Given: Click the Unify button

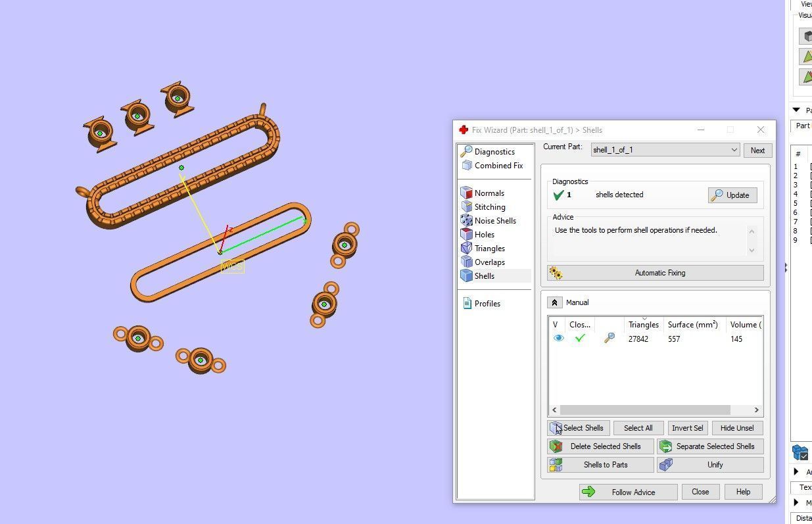Looking at the screenshot, I should 710,465.
